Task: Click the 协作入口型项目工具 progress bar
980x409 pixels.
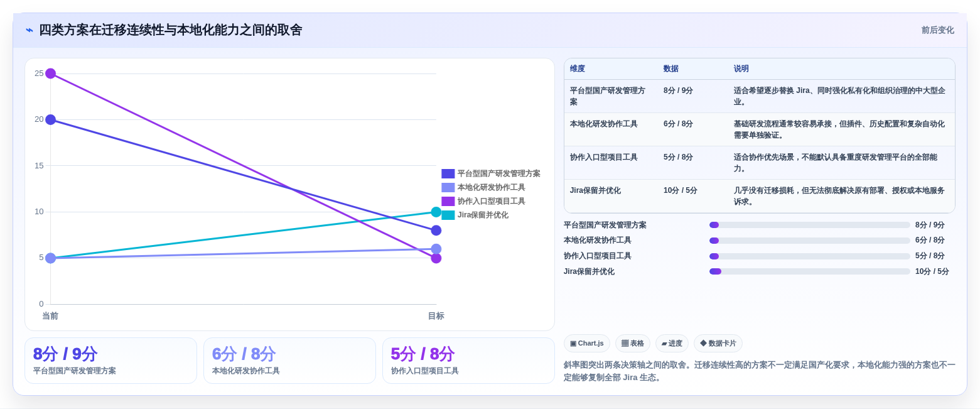Action: 810,256
